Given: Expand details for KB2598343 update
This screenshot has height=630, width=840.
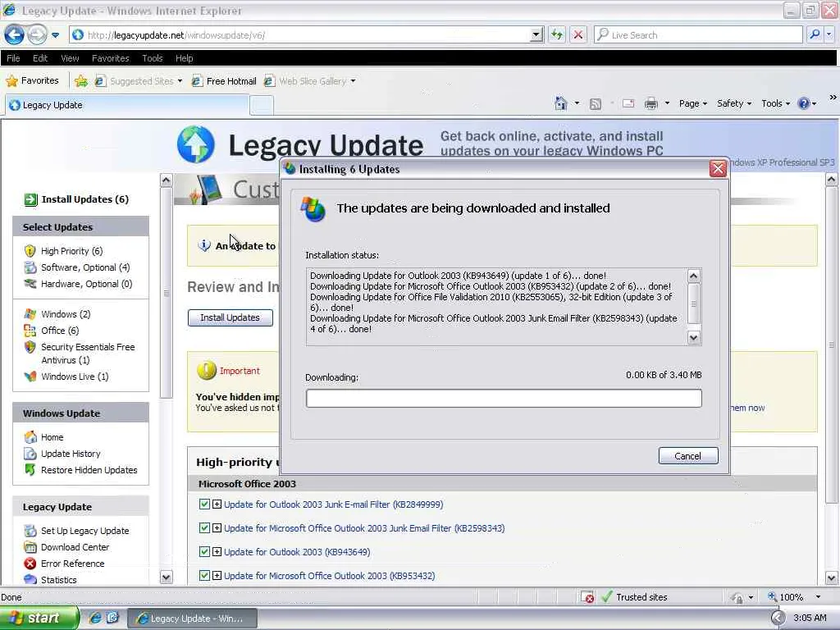Looking at the screenshot, I should click(x=217, y=527).
